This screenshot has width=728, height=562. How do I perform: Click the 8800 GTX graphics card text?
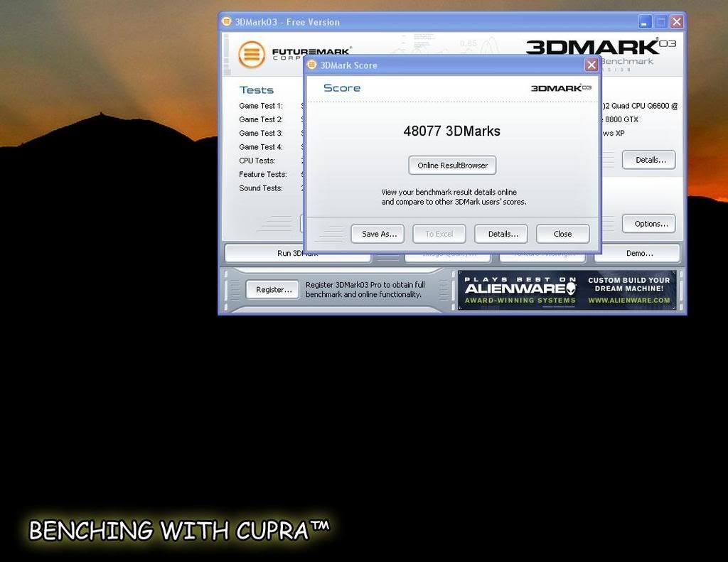point(619,119)
